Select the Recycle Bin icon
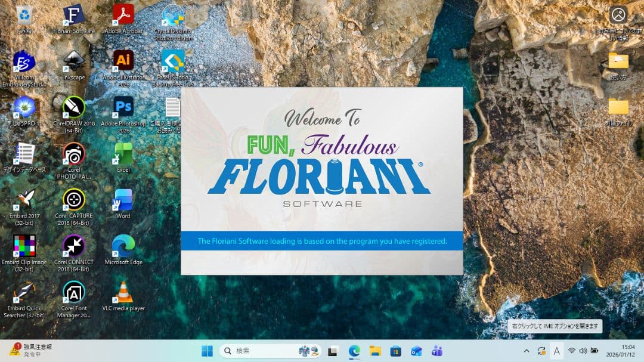The width and height of the screenshot is (644, 362). (x=24, y=16)
